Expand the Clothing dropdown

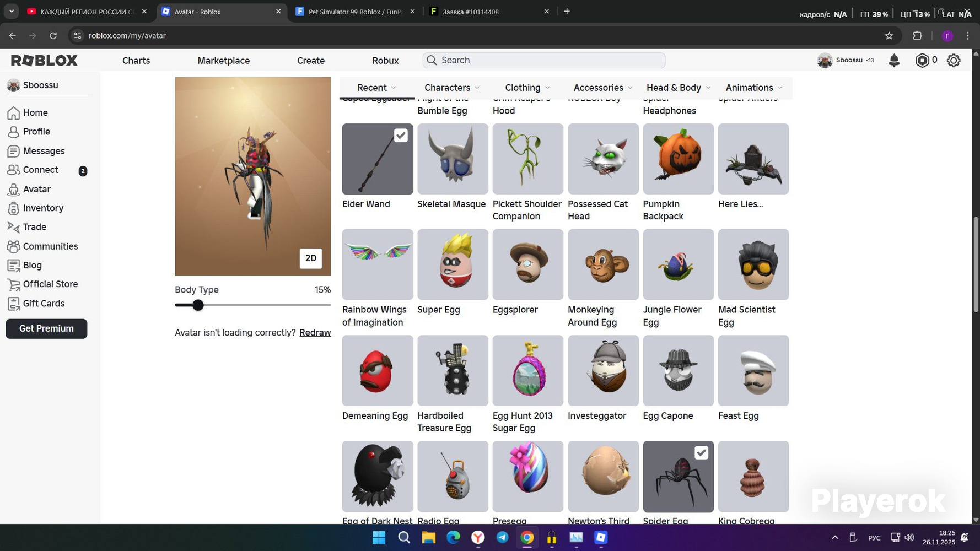click(527, 88)
